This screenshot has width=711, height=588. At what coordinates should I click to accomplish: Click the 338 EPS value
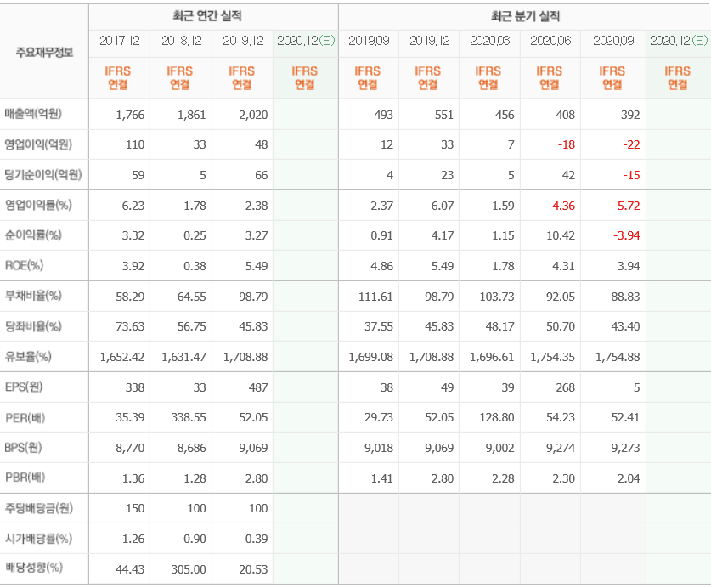[135, 387]
